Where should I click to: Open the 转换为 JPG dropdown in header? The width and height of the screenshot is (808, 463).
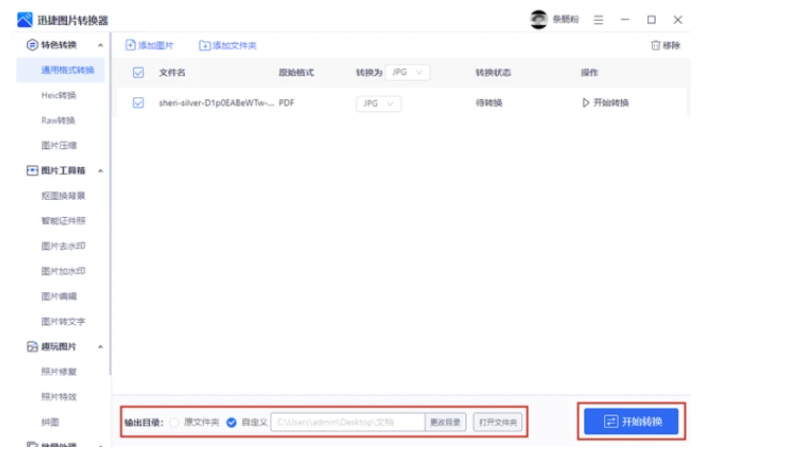point(407,72)
